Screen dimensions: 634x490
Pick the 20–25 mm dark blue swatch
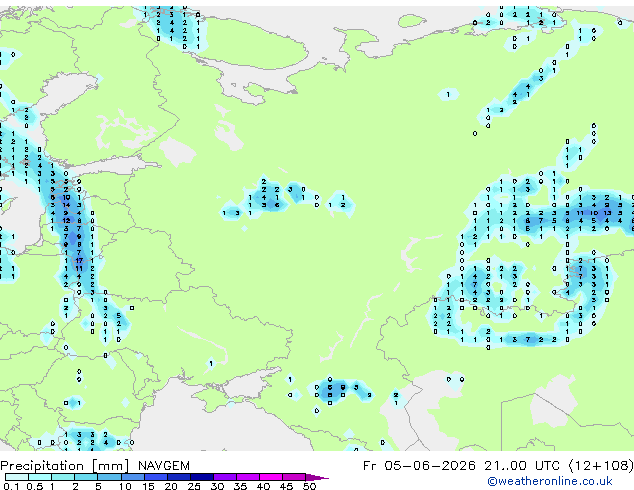pos(179,477)
